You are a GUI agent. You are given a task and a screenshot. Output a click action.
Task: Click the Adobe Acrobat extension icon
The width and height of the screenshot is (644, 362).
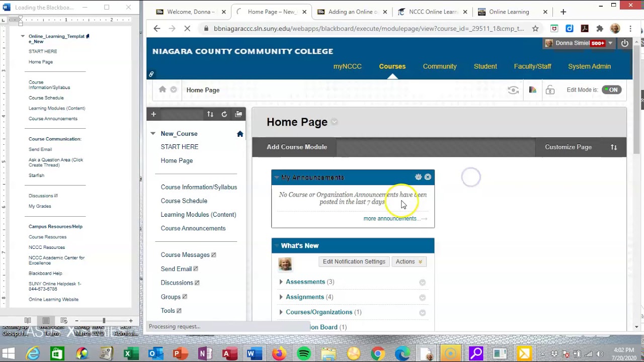pos(585,29)
